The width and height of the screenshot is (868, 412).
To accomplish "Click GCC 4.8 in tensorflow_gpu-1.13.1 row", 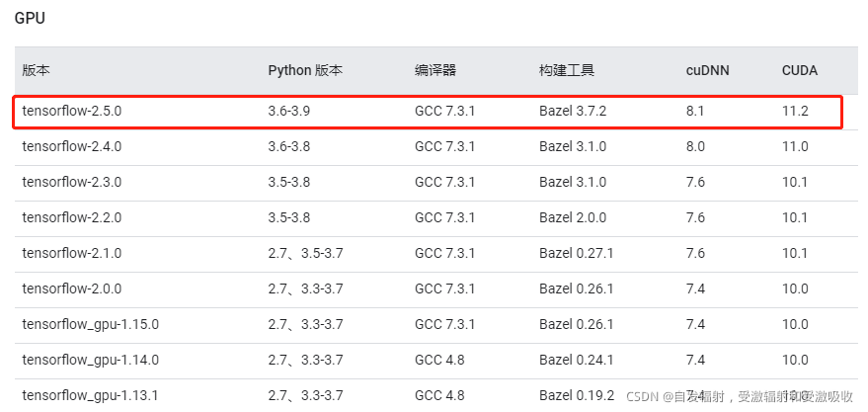I will pyautogui.click(x=439, y=395).
